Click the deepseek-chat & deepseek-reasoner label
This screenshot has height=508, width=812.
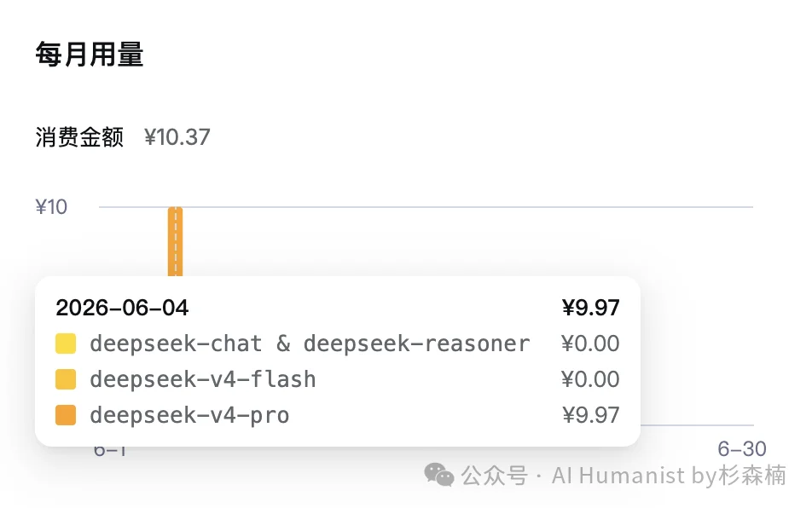pyautogui.click(x=310, y=343)
